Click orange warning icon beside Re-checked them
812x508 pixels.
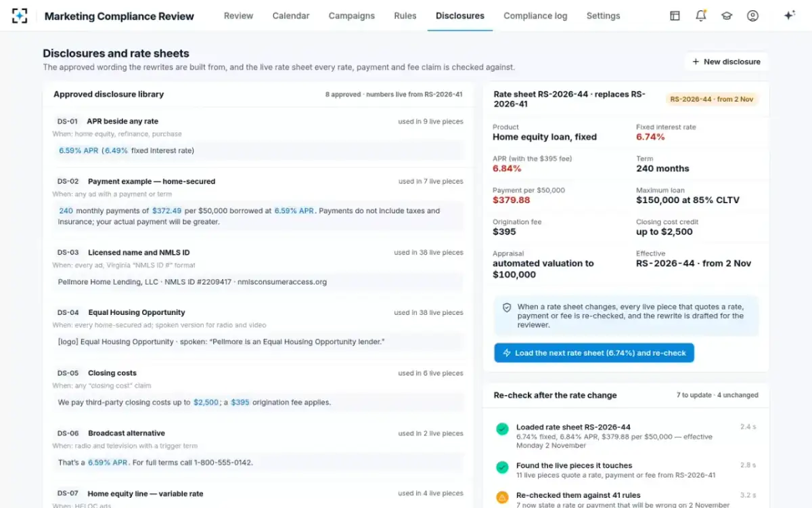[502, 497]
